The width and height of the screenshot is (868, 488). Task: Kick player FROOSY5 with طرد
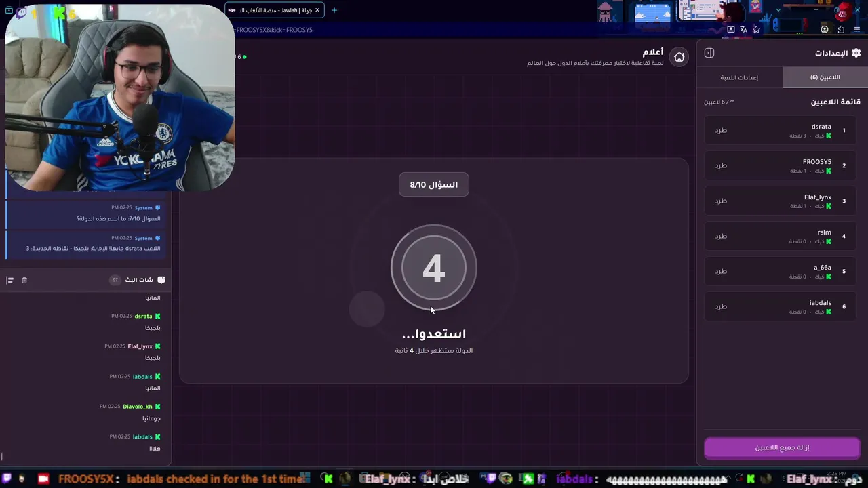point(721,165)
